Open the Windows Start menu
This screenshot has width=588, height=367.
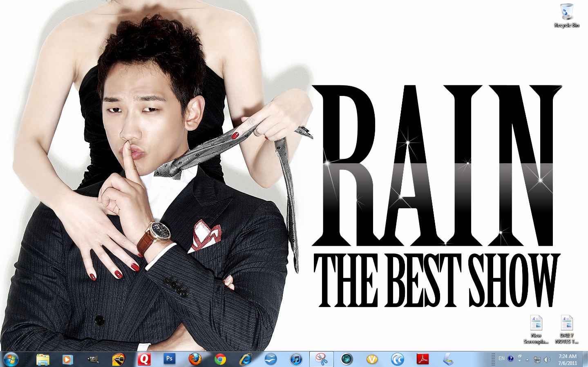tap(10, 359)
